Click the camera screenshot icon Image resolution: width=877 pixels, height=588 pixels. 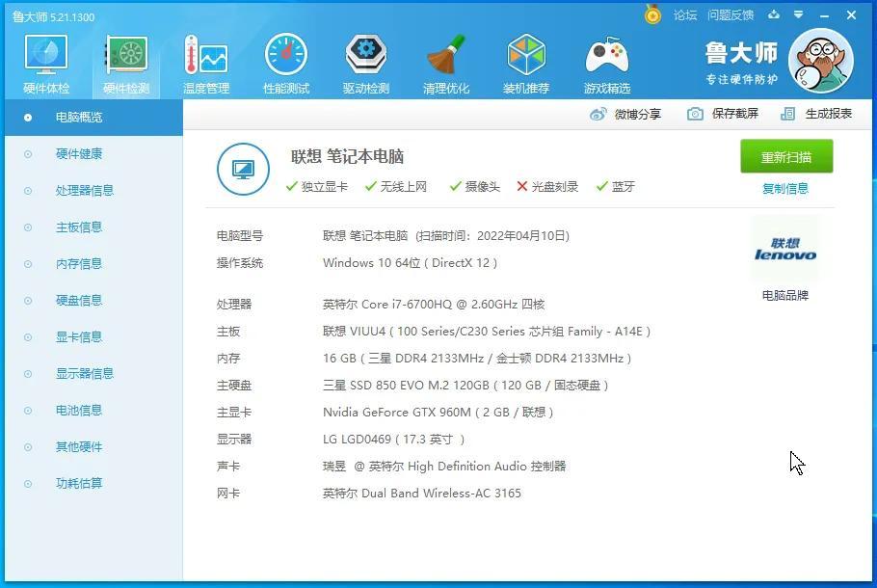pos(695,114)
